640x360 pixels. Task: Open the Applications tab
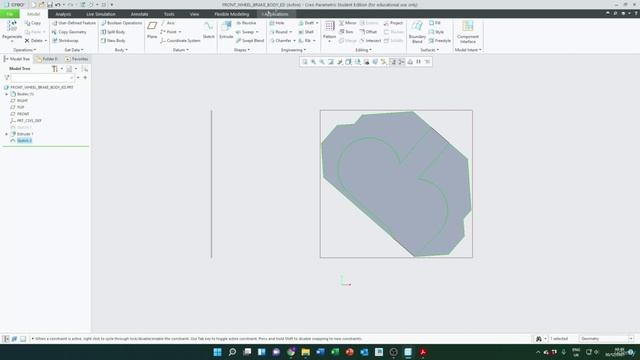coord(275,14)
